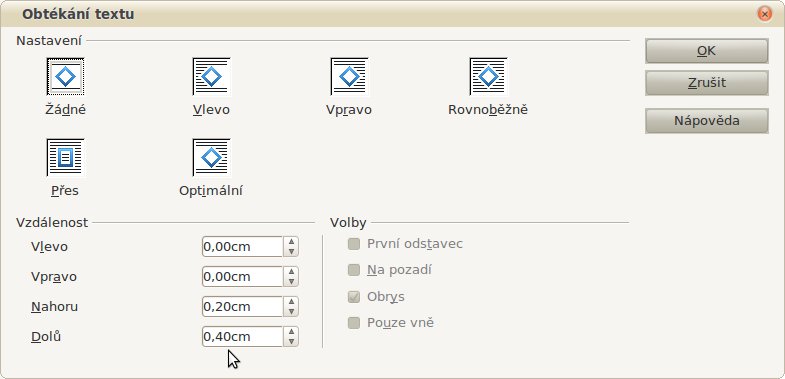Click the Nahoru 0,20cm input field
The image size is (785, 379).
pyautogui.click(x=243, y=307)
